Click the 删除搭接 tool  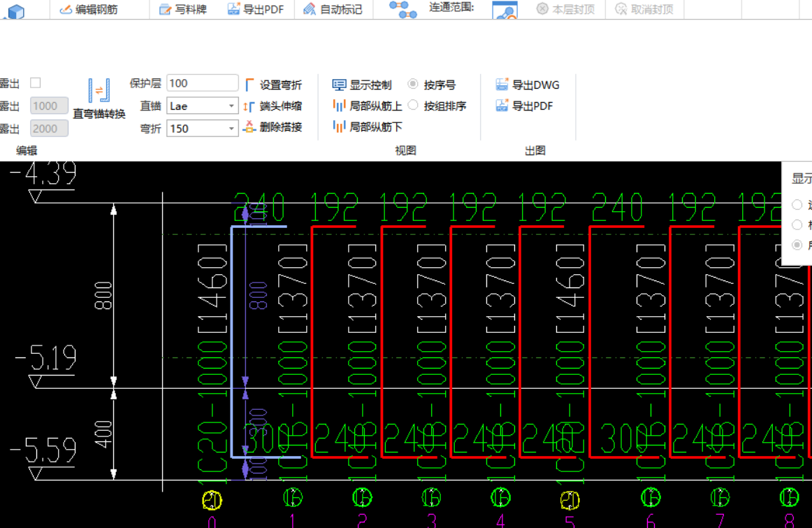[273, 127]
